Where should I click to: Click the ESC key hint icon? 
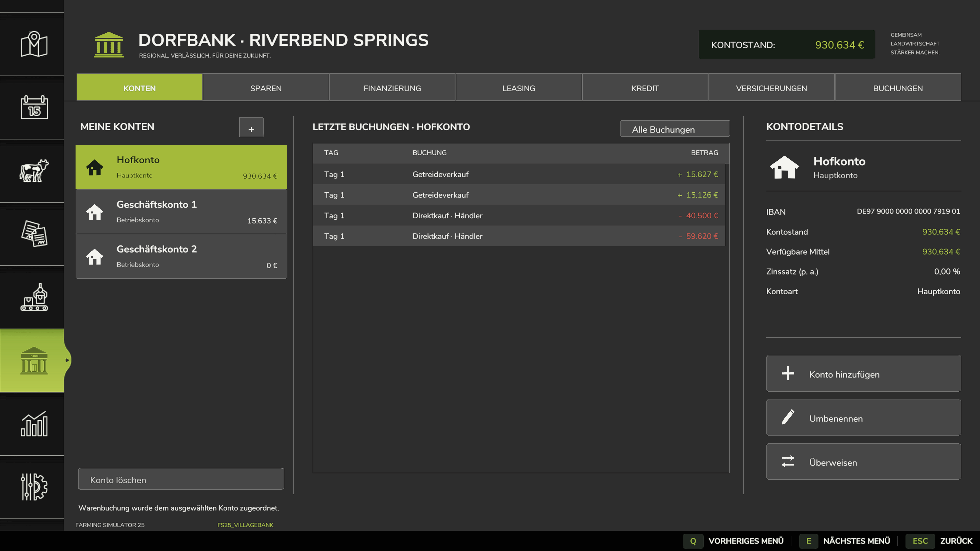920,541
